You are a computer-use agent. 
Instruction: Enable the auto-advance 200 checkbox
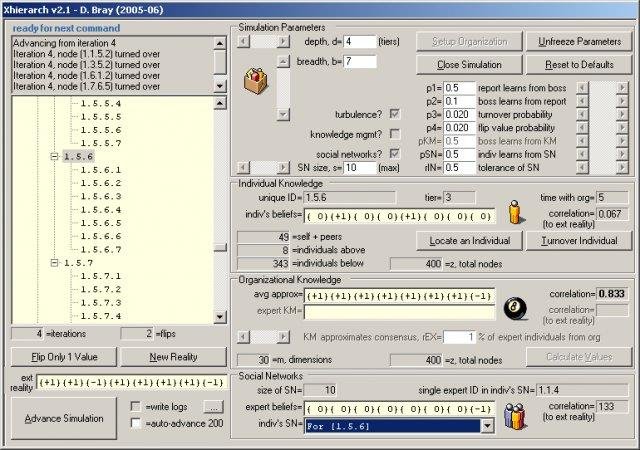click(136, 423)
